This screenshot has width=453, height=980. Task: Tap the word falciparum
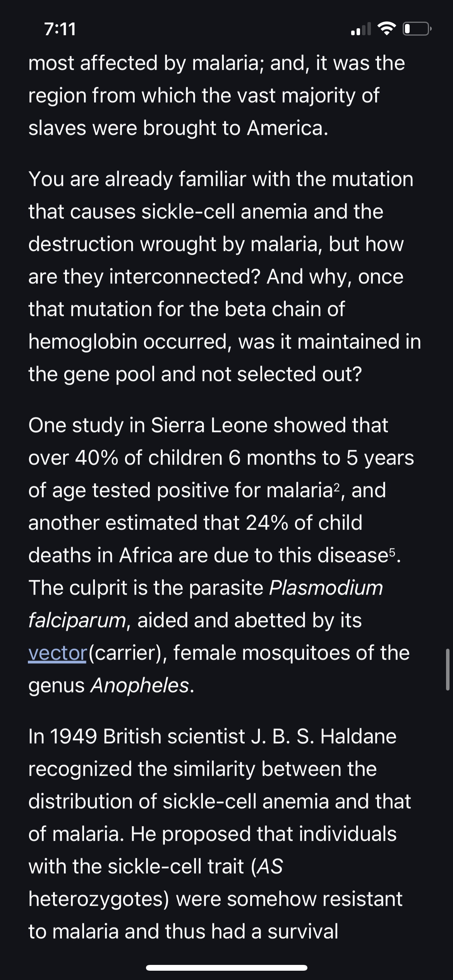click(x=77, y=620)
